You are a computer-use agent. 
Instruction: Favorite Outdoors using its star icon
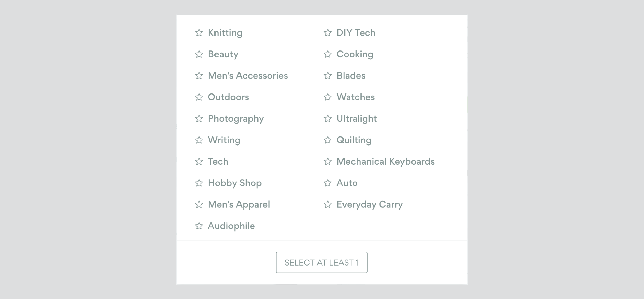pos(199,97)
